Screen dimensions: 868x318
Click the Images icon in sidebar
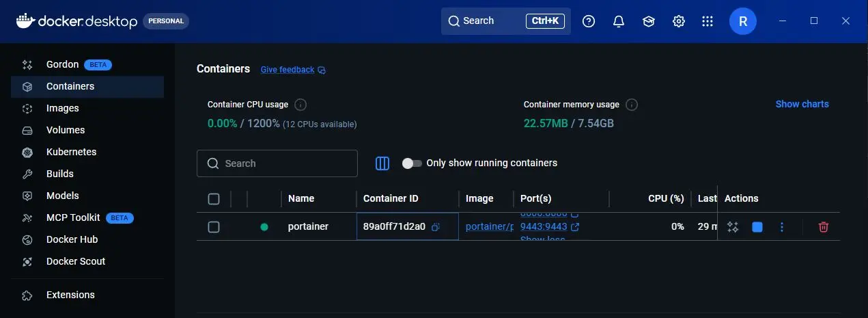(x=27, y=109)
